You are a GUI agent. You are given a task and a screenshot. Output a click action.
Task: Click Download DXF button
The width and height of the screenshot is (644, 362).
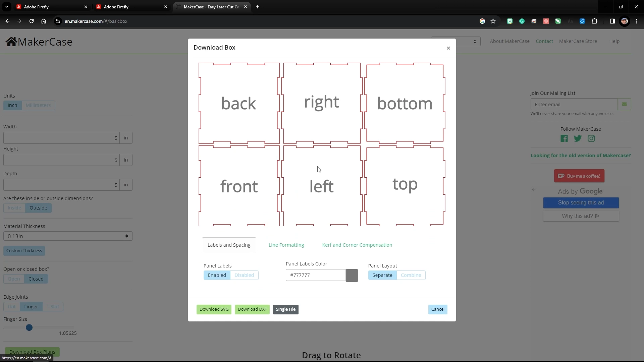click(252, 309)
